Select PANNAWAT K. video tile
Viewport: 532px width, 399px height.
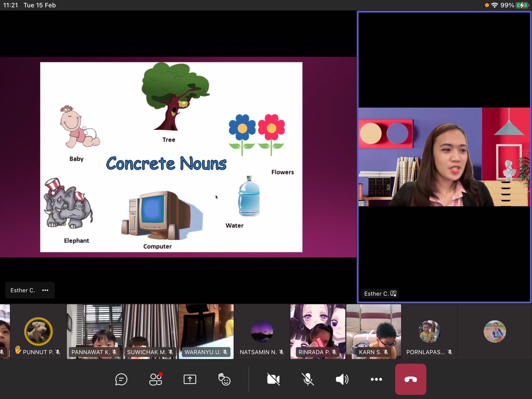(x=95, y=332)
